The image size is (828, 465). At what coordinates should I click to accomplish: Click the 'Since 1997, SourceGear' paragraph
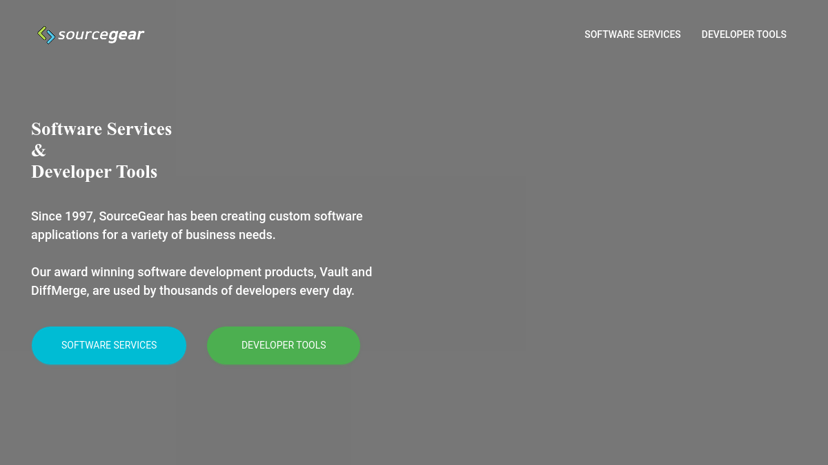[196, 225]
